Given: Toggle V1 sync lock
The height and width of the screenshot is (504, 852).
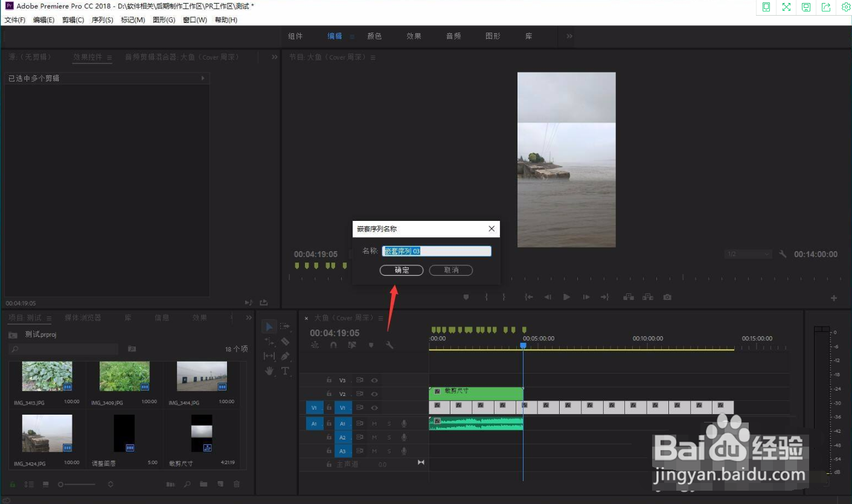Looking at the screenshot, I should coord(359,408).
